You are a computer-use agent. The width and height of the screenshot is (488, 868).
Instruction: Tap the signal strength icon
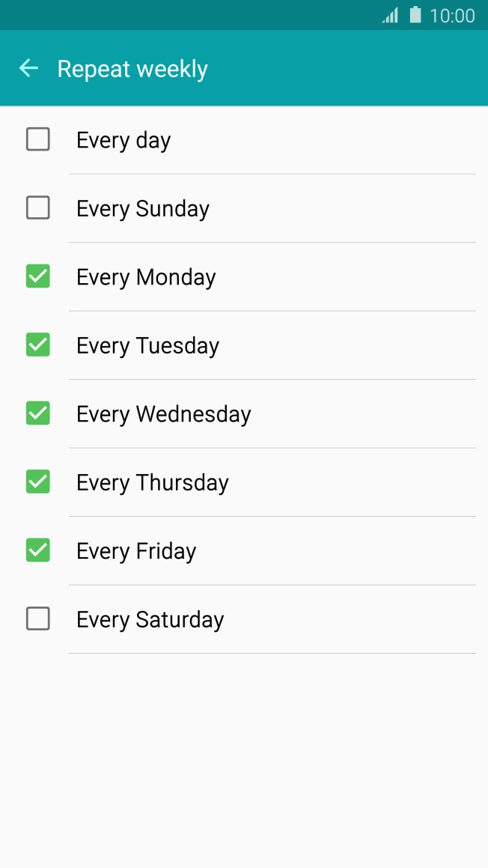[391, 15]
